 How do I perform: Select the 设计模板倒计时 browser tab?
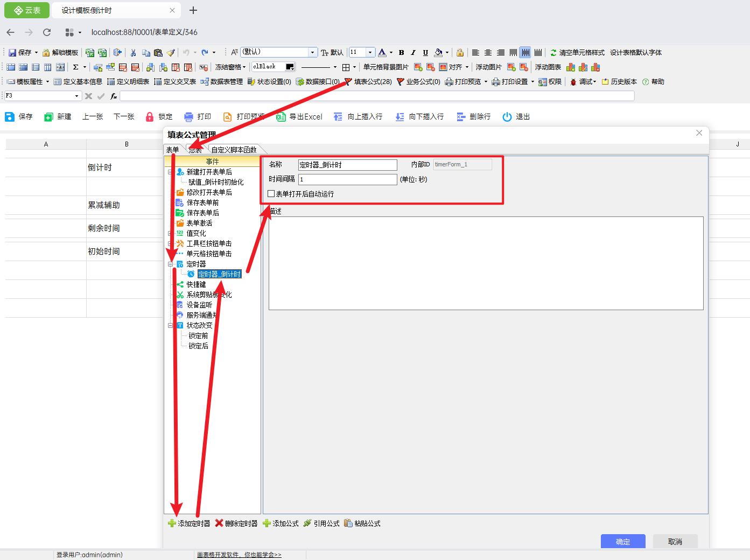coord(115,10)
